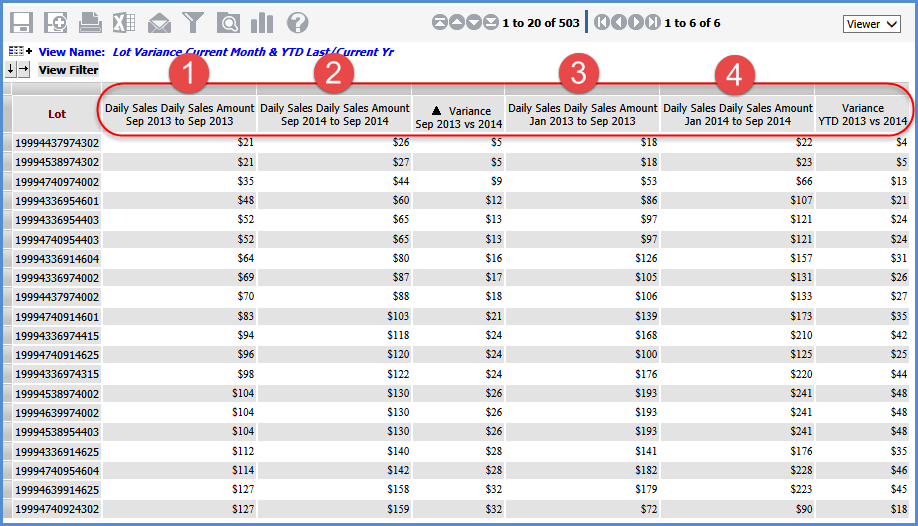The height and width of the screenshot is (526, 918).
Task: Click the right arrow beside View Filter
Action: [x=24, y=69]
